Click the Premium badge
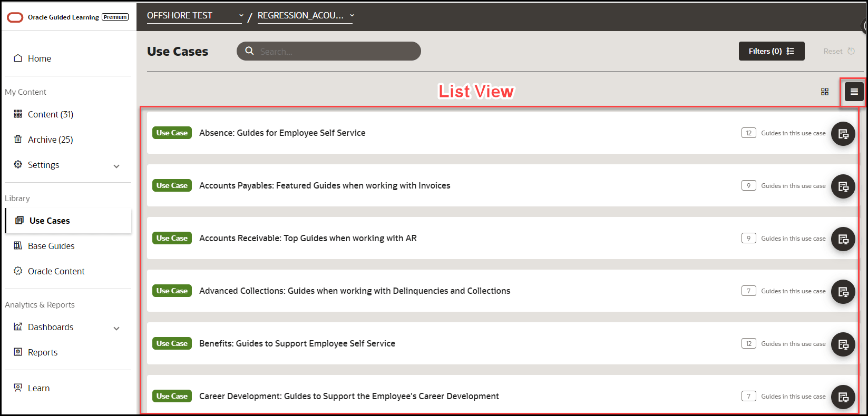The width and height of the screenshot is (868, 416). pos(115,17)
